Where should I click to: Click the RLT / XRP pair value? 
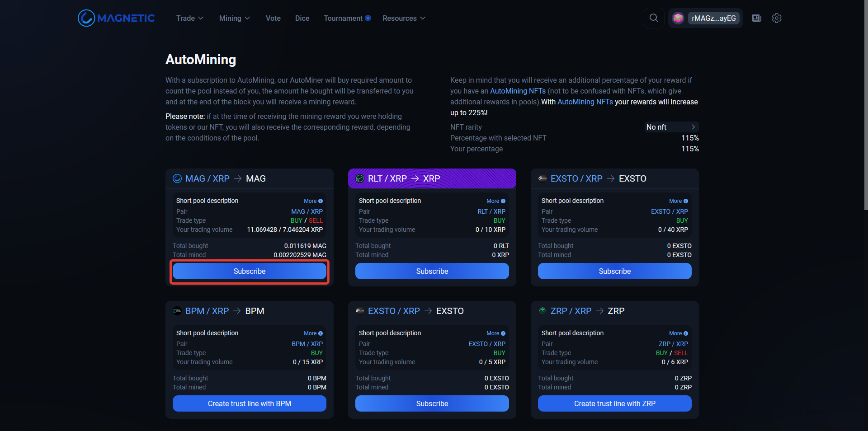[491, 211]
